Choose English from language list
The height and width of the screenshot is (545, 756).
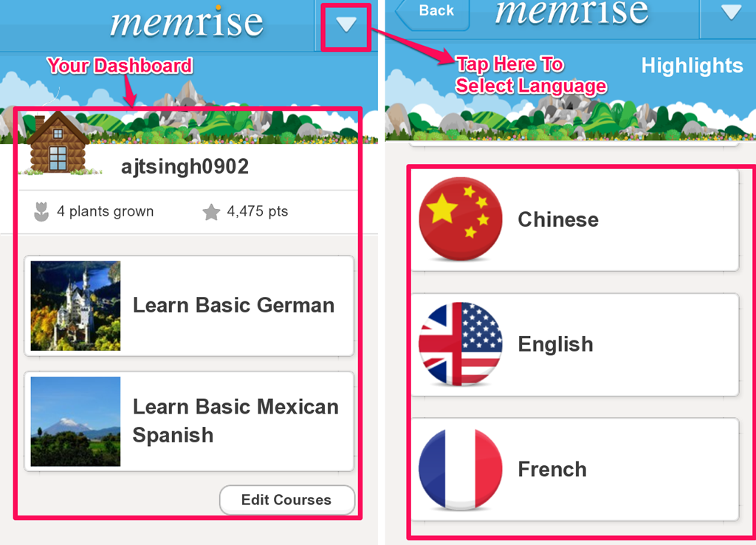574,344
